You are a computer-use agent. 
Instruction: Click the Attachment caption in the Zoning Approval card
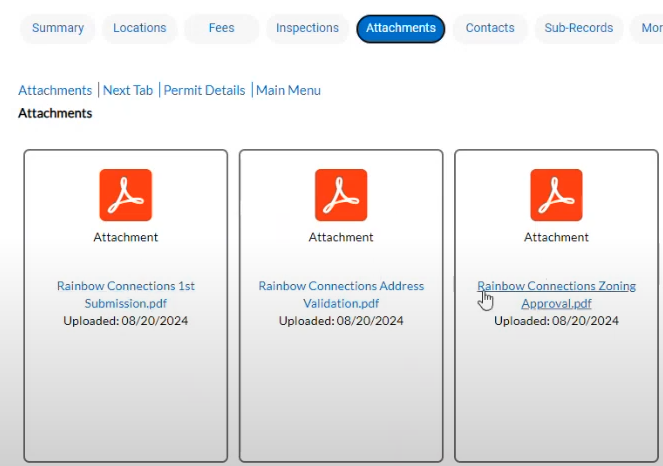point(556,237)
